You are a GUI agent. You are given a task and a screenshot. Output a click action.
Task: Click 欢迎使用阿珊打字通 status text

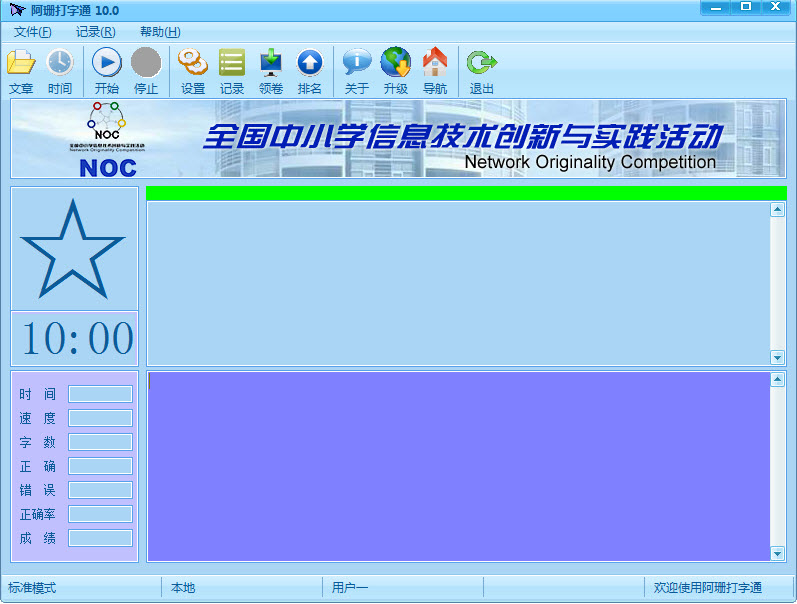click(x=708, y=588)
